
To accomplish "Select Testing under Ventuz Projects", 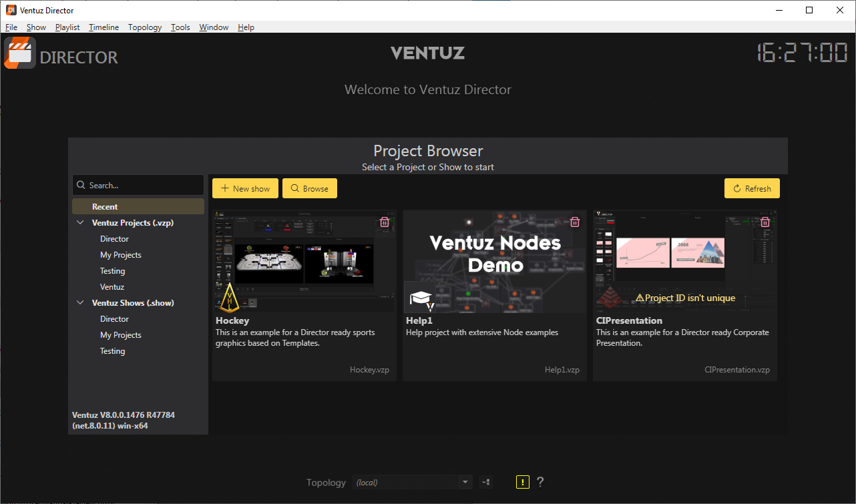I will click(113, 271).
